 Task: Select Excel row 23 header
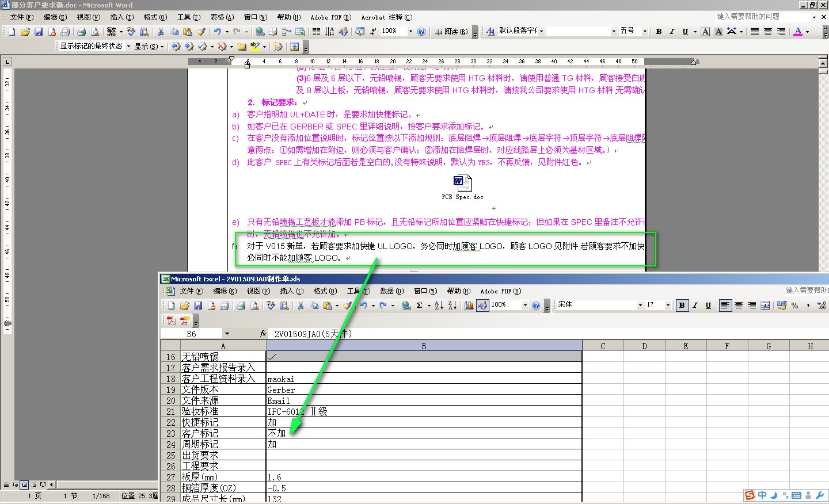(171, 433)
